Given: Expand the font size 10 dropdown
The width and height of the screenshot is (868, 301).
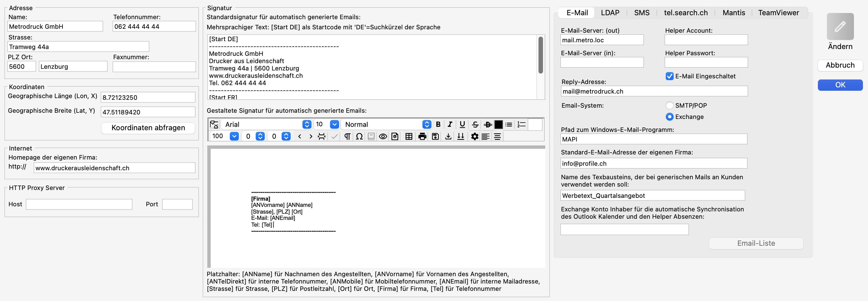Looking at the screenshot, I should [x=334, y=124].
